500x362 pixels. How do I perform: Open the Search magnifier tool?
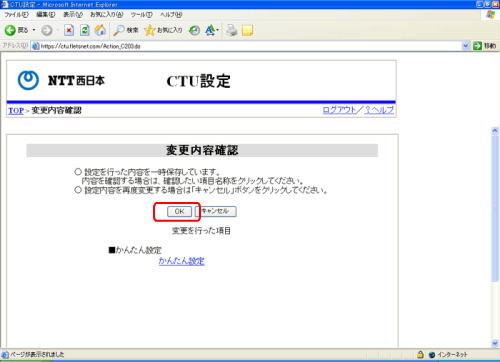pyautogui.click(x=119, y=30)
